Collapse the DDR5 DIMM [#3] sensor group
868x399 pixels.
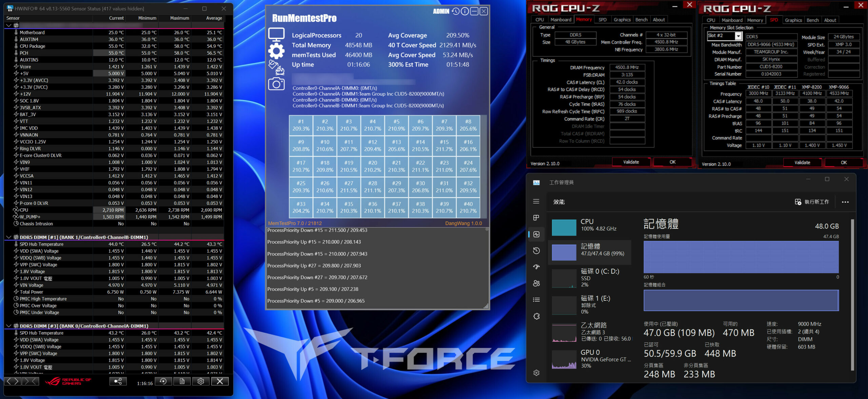[x=9, y=326]
